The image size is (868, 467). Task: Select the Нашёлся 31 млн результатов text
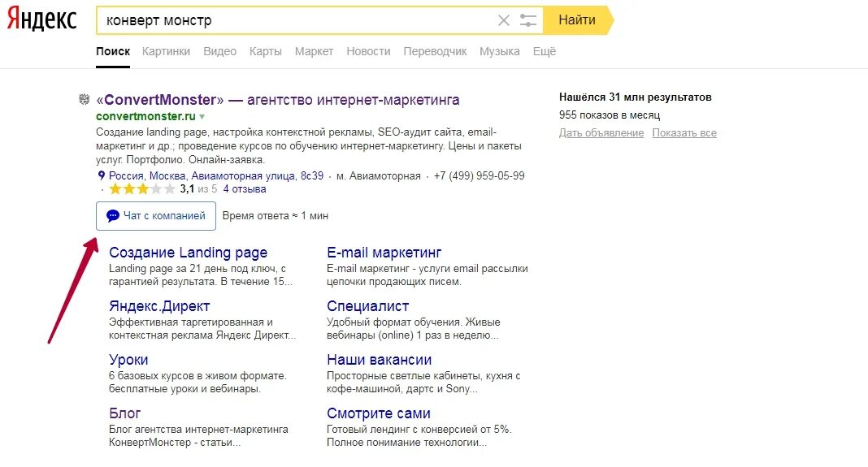click(x=636, y=97)
